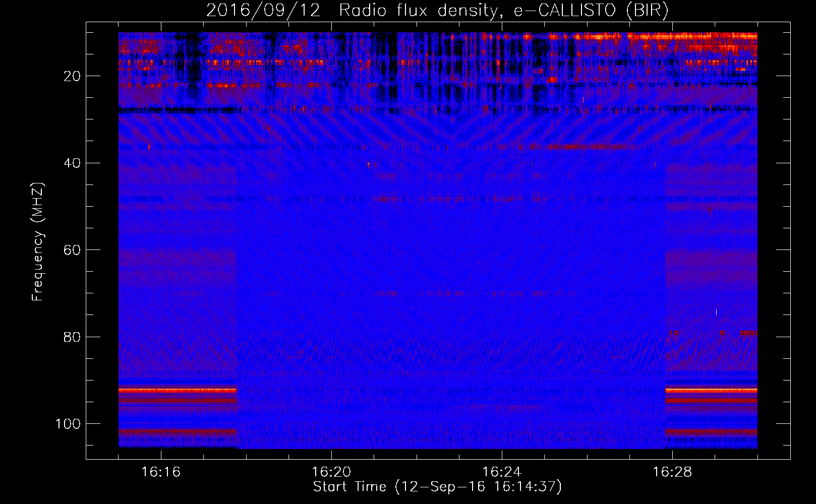Image resolution: width=816 pixels, height=504 pixels.
Task: Click the 'Frequency (MHZ)' axis label
Action: (x=38, y=241)
